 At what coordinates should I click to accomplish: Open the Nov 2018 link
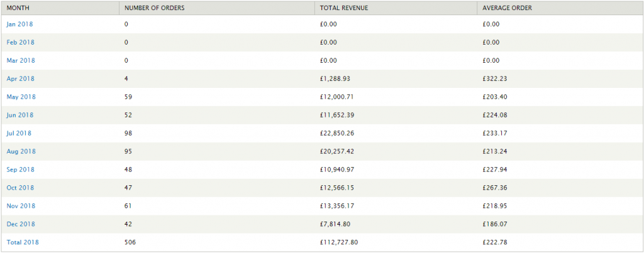[21, 206]
